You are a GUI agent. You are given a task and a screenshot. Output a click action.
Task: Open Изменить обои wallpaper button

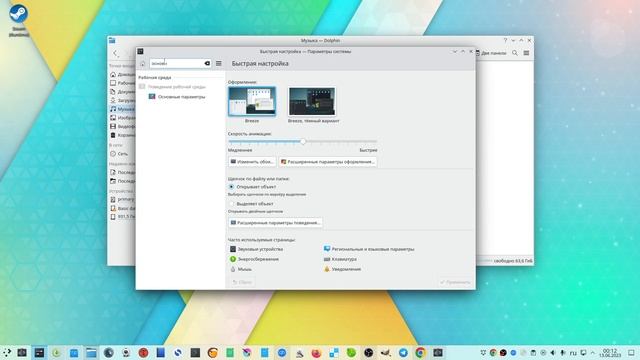pos(252,162)
